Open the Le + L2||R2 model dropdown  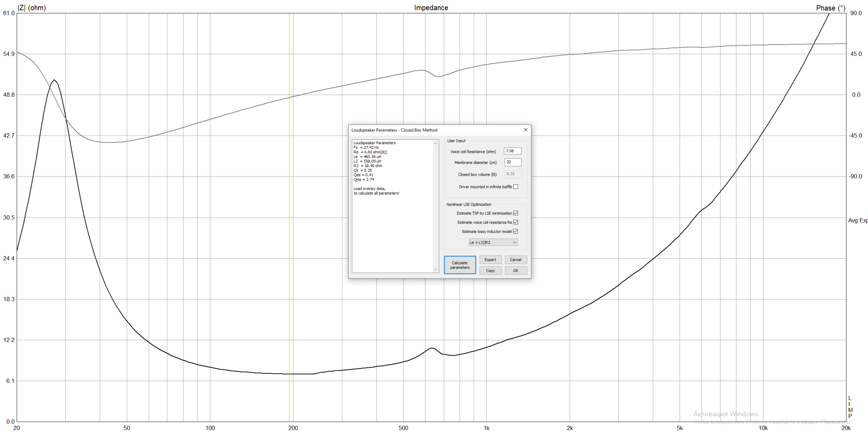(x=493, y=242)
